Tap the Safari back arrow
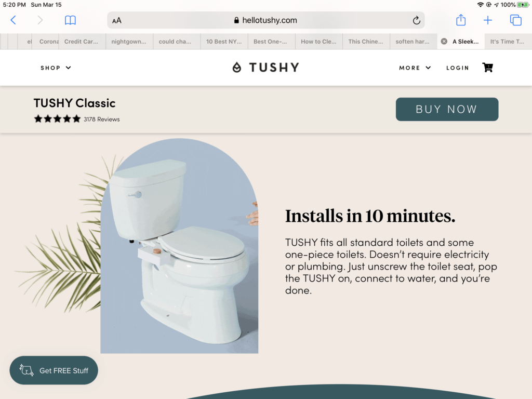This screenshot has height=399, width=532. pos(13,20)
